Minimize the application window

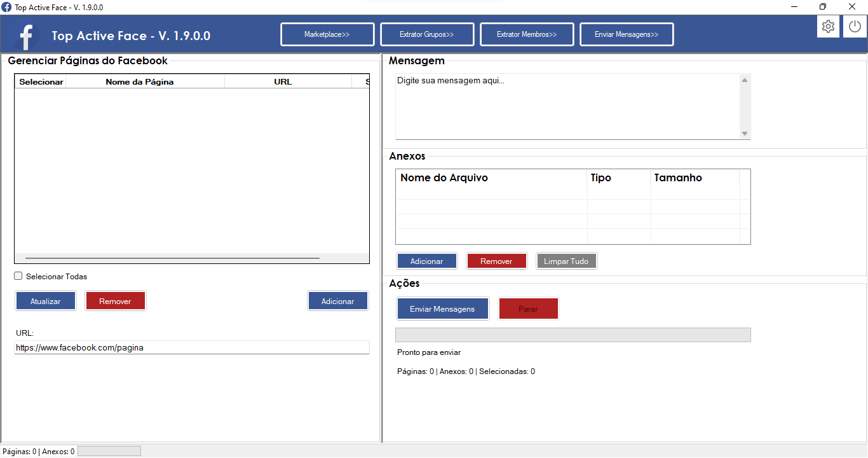coord(794,7)
